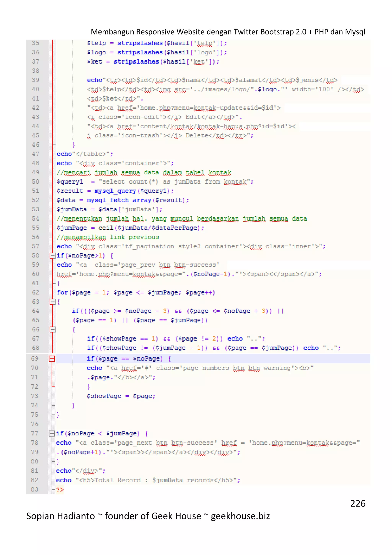Click '$data = mysql_fetch_array($result)' line
The width and height of the screenshot is (392, 555).
(123, 200)
